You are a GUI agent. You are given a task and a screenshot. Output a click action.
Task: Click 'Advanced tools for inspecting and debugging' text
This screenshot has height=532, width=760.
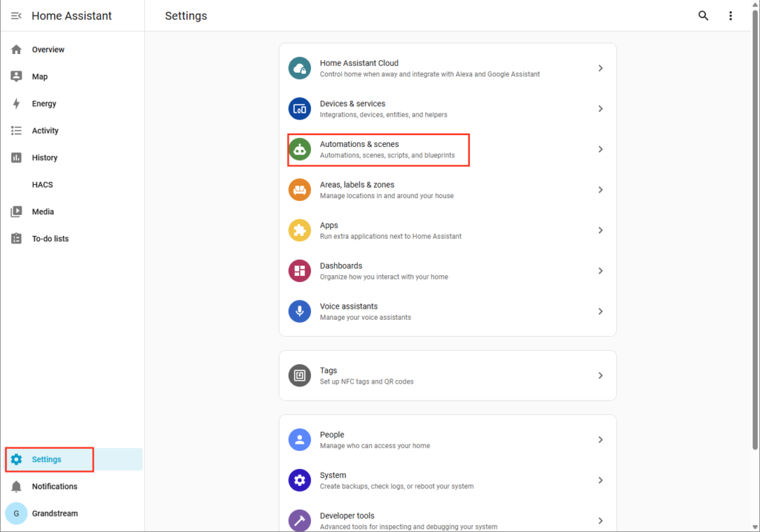(x=409, y=527)
